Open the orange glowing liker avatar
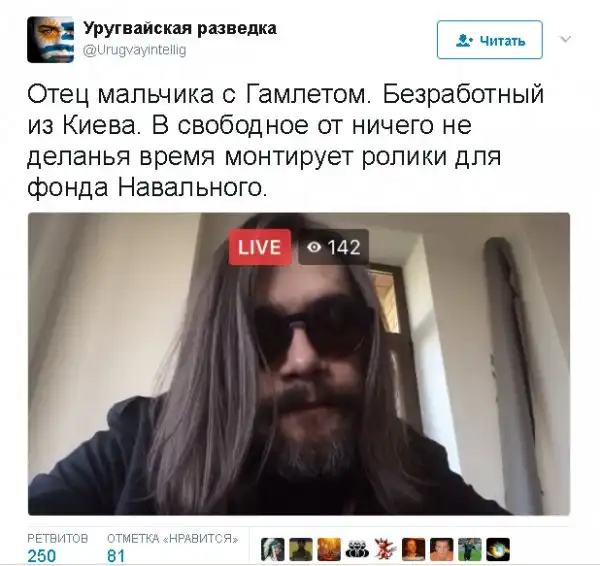The image size is (600, 566). click(329, 550)
